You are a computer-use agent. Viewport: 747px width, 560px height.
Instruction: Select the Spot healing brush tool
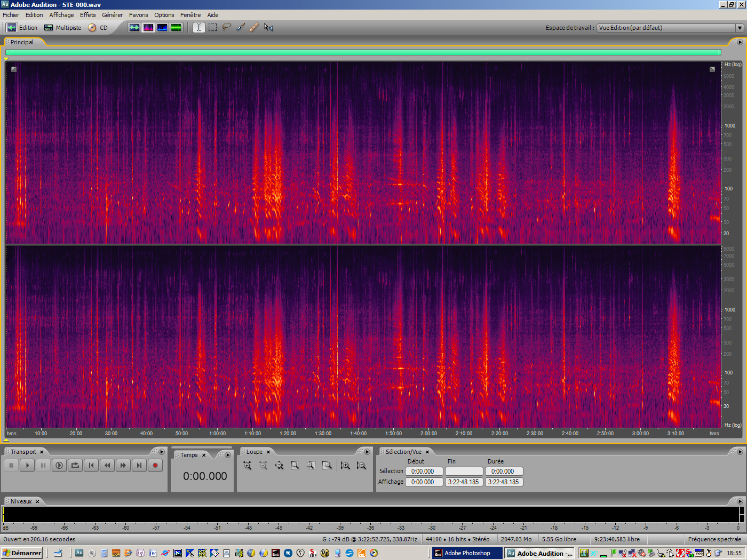(x=254, y=27)
